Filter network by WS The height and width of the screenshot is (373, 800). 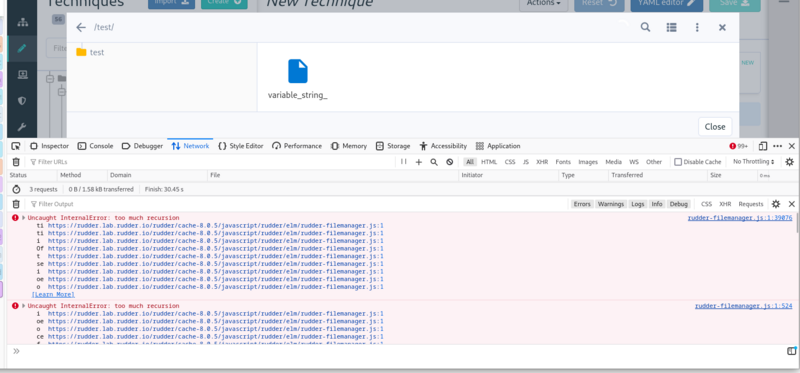(x=634, y=162)
